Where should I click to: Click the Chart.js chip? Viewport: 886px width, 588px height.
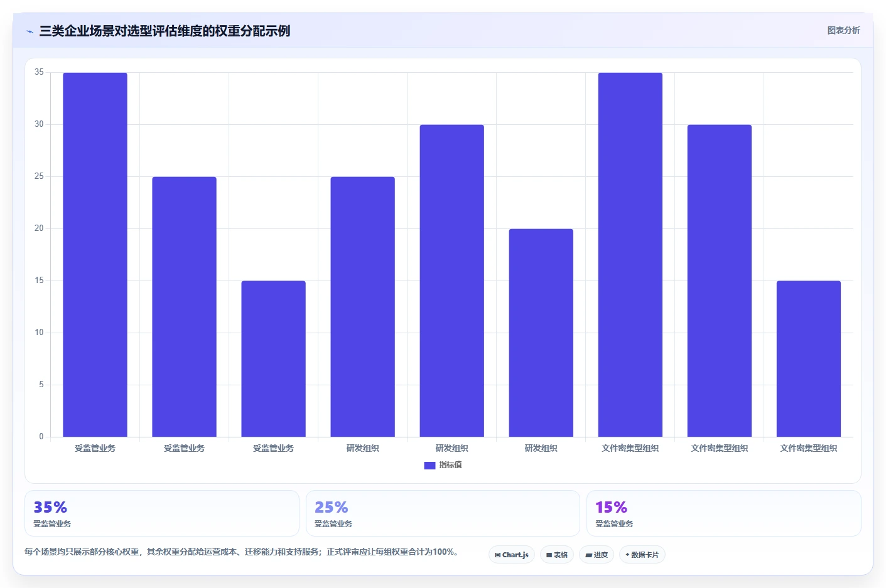point(512,555)
